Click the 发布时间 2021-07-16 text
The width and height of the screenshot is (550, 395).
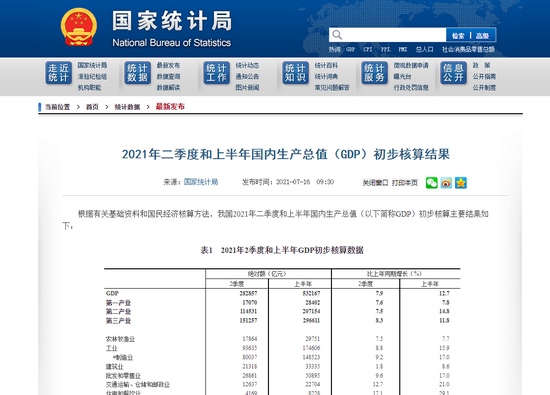pos(288,182)
